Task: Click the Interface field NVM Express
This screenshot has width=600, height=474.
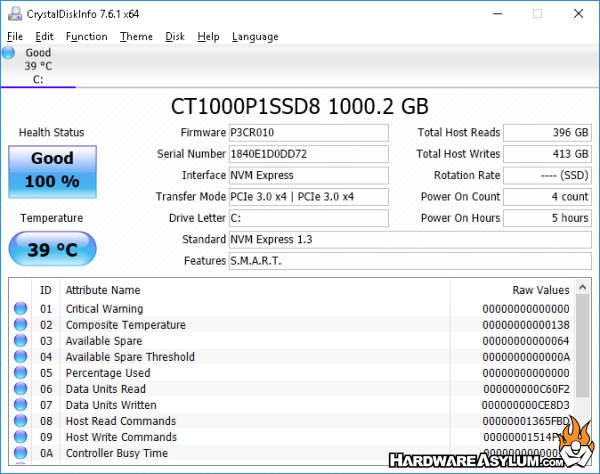Action: pos(309,176)
